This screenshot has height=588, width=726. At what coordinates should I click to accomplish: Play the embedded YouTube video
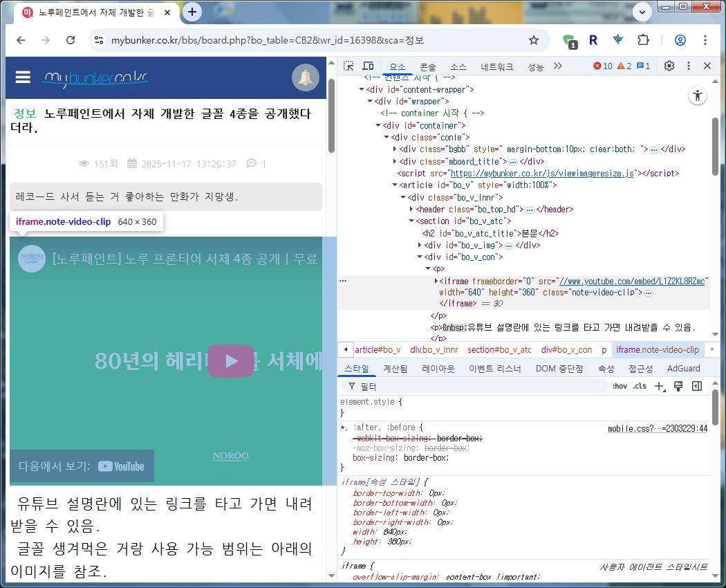coord(231,360)
